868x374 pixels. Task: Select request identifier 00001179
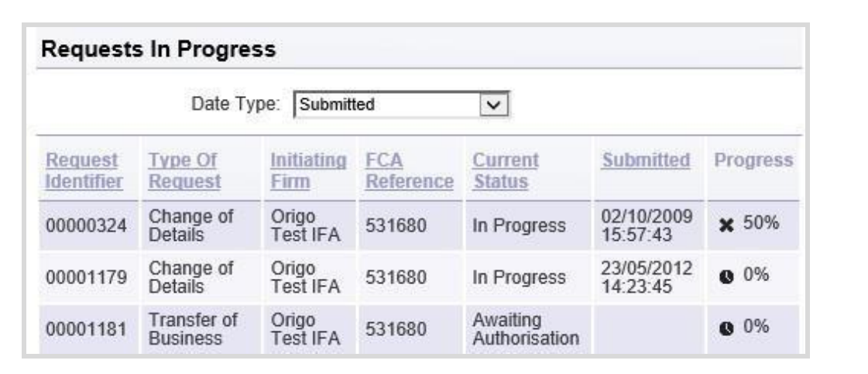[86, 277]
